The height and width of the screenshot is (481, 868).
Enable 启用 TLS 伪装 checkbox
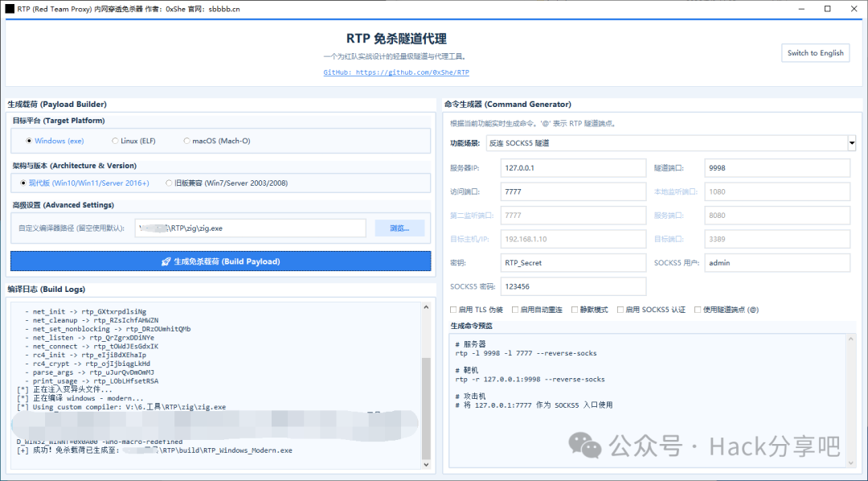453,310
